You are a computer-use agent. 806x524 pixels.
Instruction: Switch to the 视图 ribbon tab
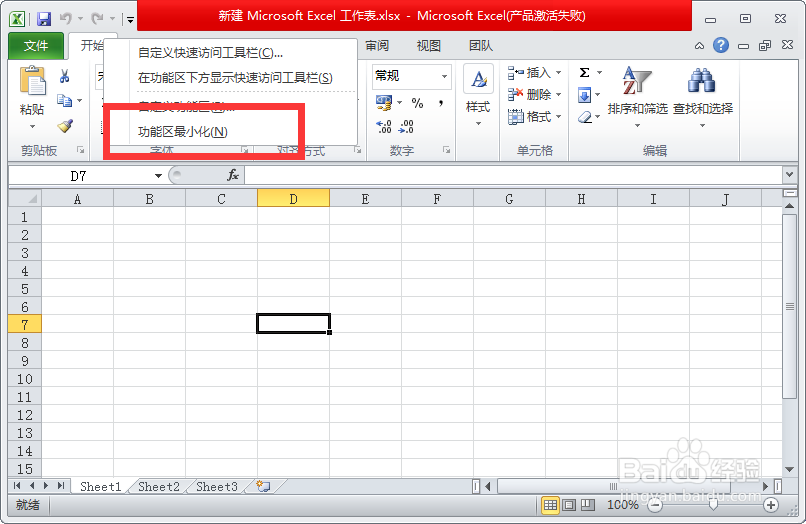click(x=428, y=46)
